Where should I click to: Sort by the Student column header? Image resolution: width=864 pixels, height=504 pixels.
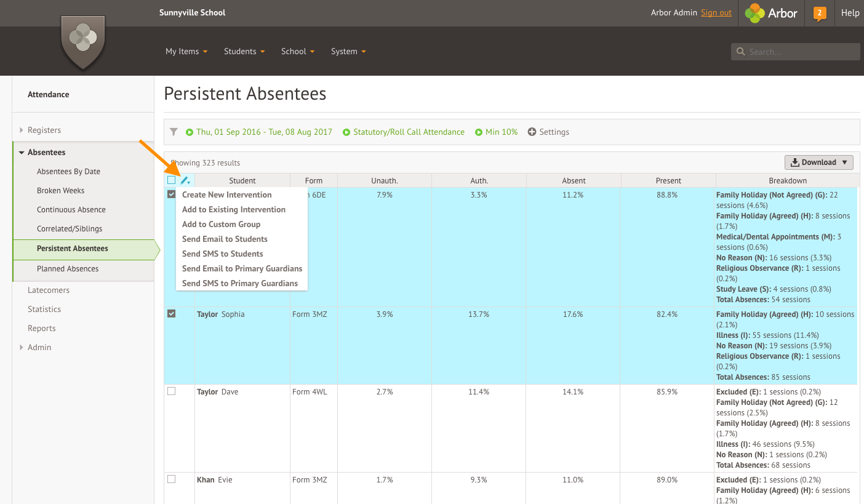coord(242,181)
